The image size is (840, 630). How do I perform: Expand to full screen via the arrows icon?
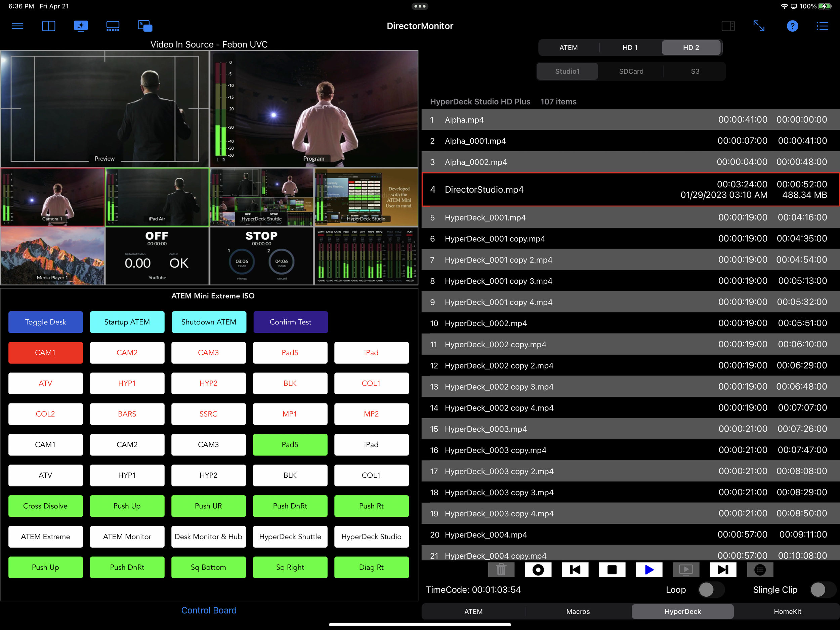pyautogui.click(x=759, y=26)
